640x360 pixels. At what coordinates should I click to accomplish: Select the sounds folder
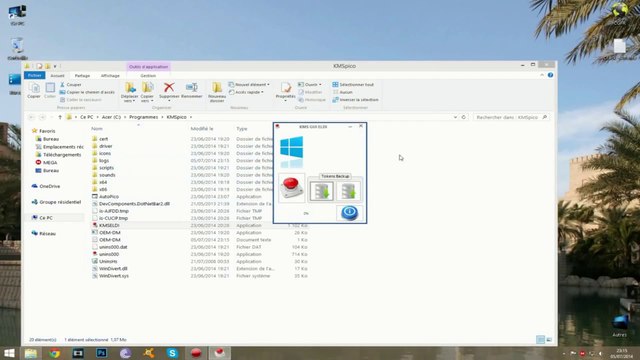coord(104,175)
